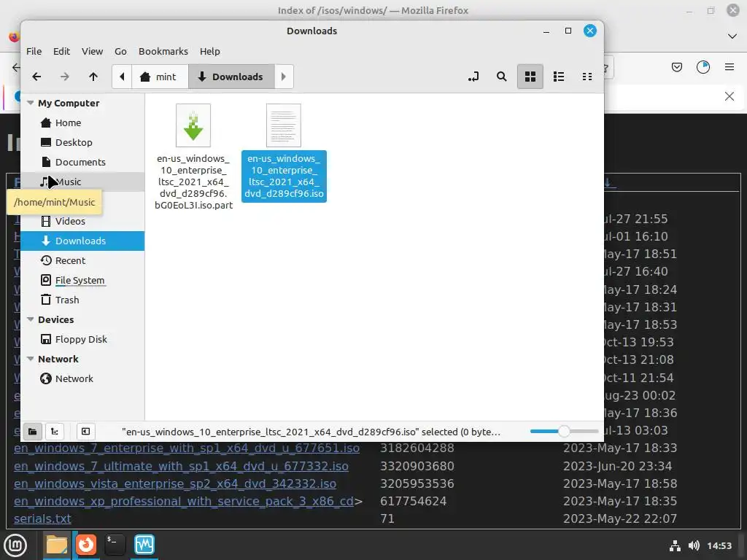Browse Network location in sidebar
The image size is (747, 560).
click(82, 379)
